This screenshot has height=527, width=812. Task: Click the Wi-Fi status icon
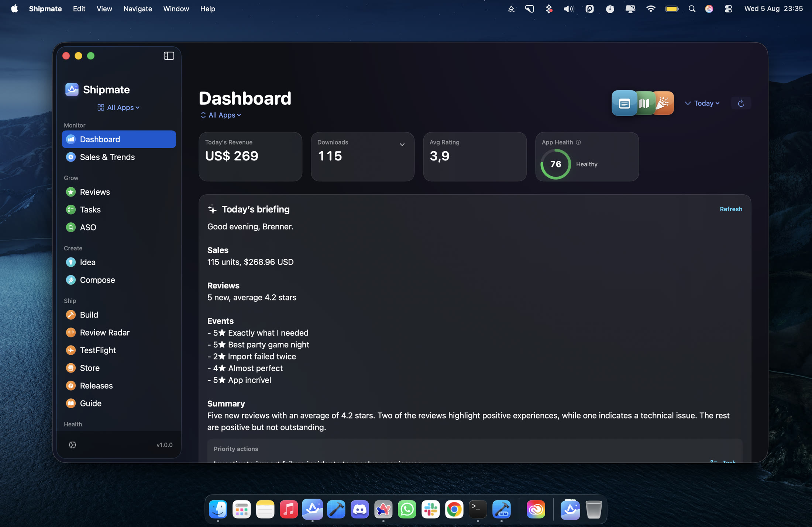pyautogui.click(x=650, y=8)
